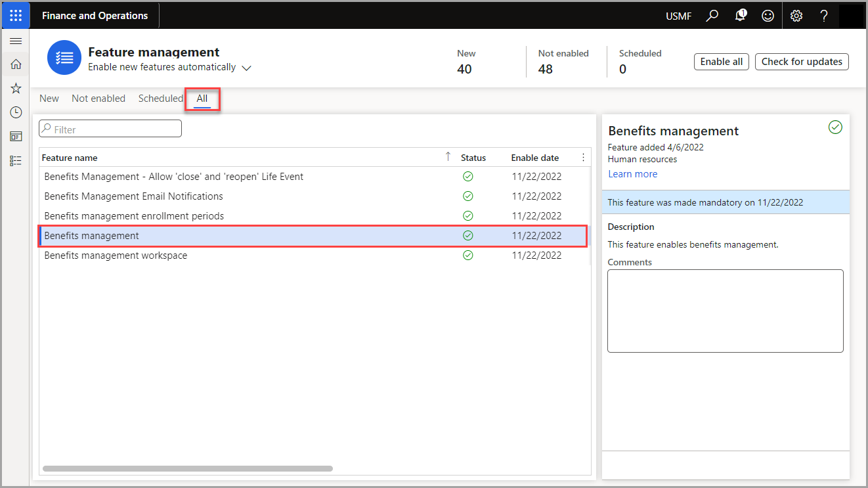The height and width of the screenshot is (488, 868).
Task: Click status icon for the Life Event row
Action: [468, 176]
